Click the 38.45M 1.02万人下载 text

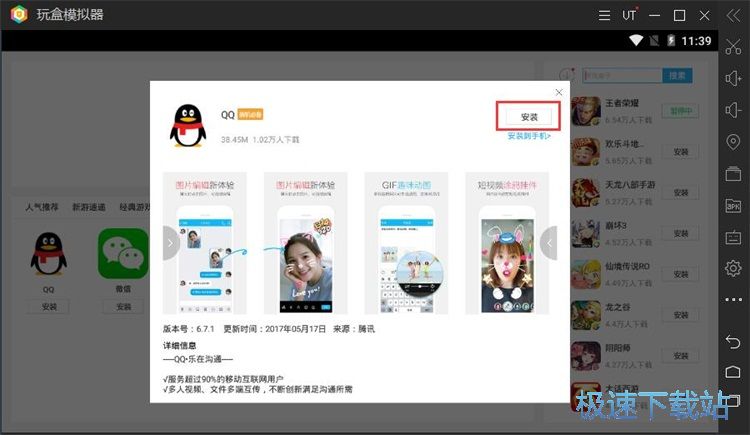(260, 140)
